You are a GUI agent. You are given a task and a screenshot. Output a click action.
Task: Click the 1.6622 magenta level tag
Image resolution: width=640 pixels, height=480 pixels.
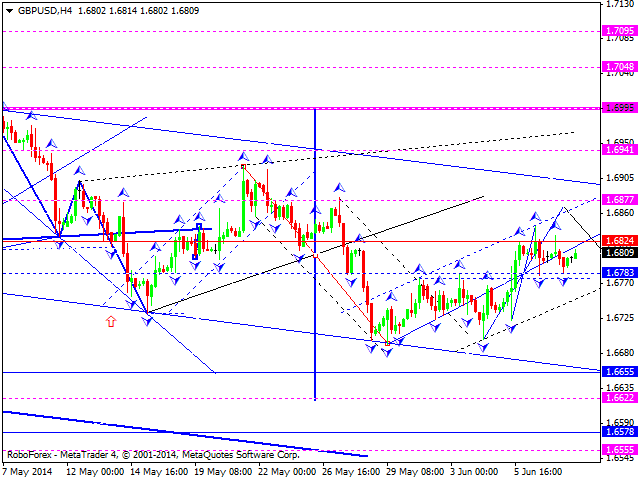tap(620, 397)
